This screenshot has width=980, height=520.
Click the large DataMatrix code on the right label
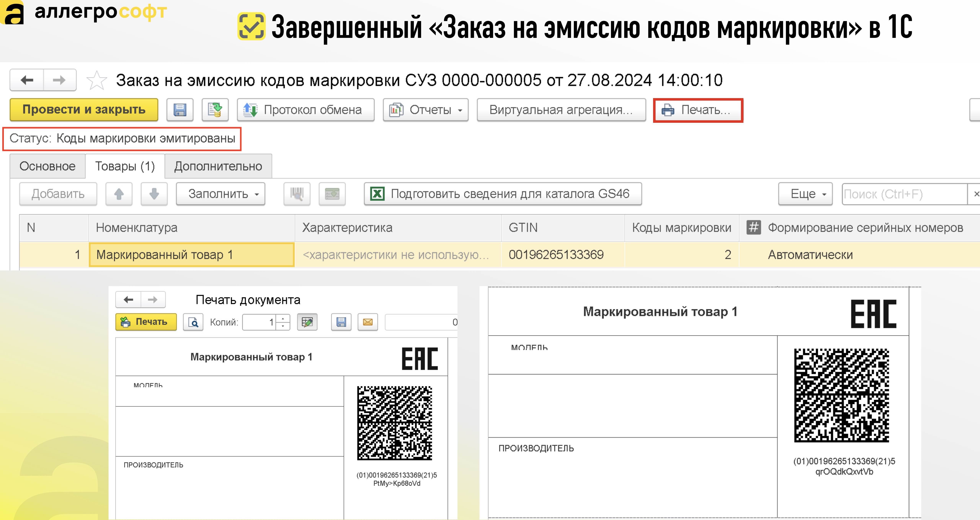(842, 395)
